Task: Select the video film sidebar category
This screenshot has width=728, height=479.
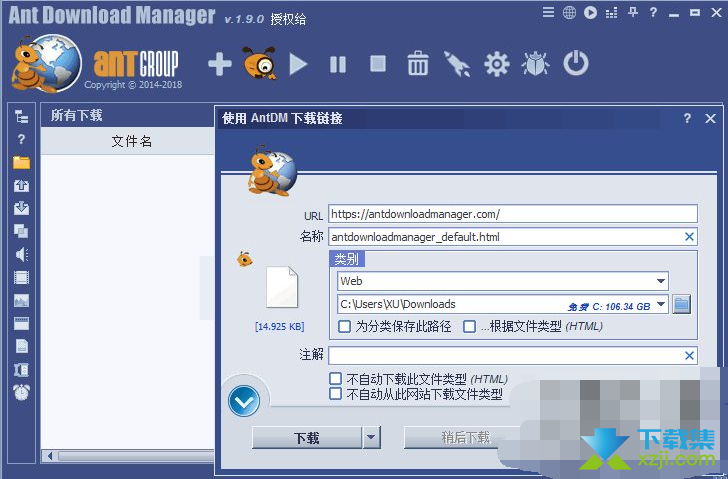Action: click(21, 278)
